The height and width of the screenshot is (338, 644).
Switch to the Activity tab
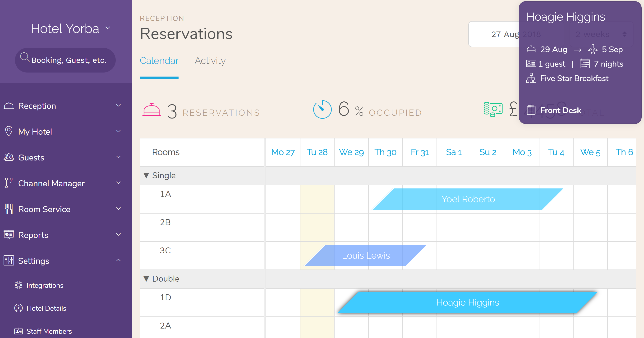pos(210,61)
